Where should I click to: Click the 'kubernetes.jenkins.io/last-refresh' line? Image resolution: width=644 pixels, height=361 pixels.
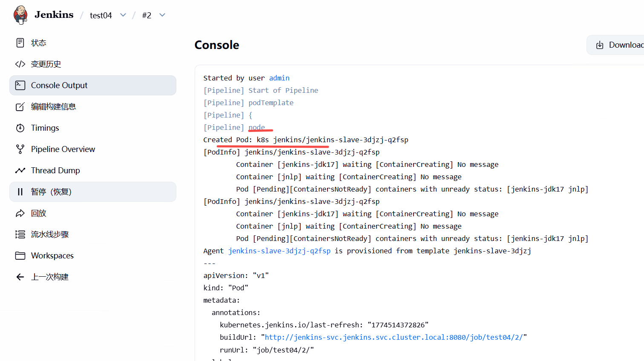pyautogui.click(x=324, y=325)
